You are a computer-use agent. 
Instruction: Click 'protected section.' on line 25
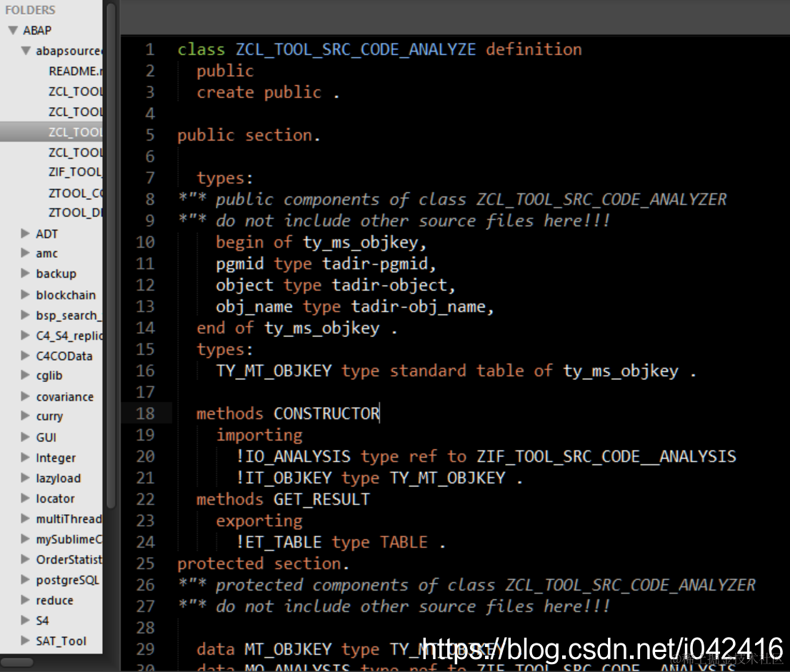click(x=263, y=563)
